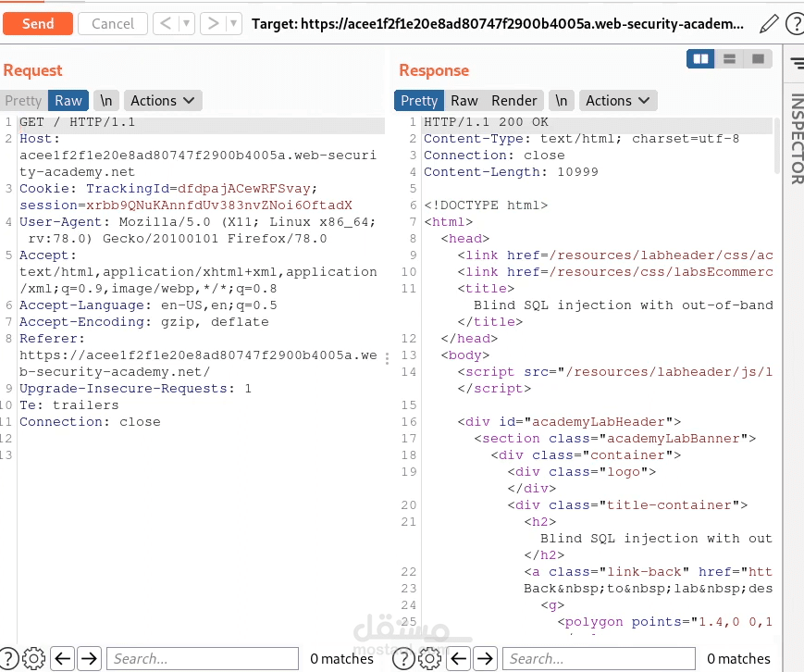This screenshot has height=672, width=804.
Task: Click the Target URL text
Action: click(x=498, y=23)
